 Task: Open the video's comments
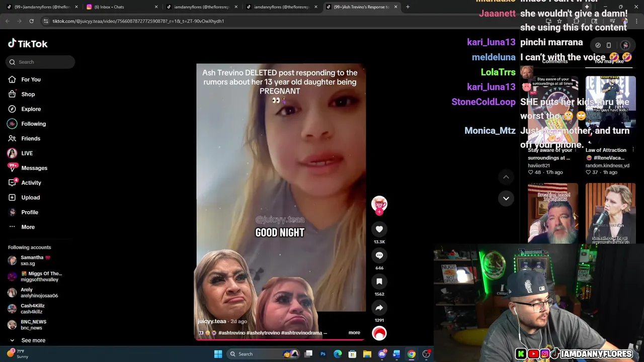(379, 255)
